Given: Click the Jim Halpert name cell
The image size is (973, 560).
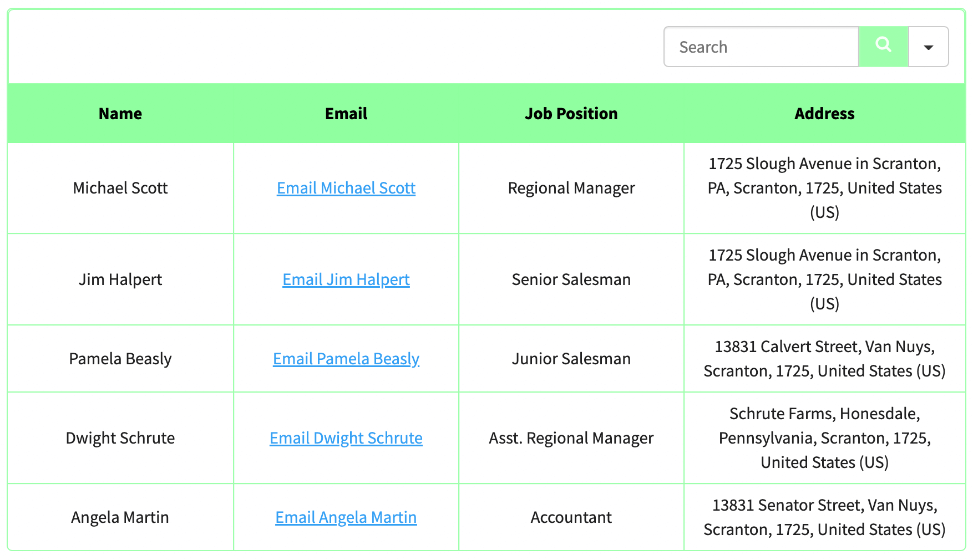Looking at the screenshot, I should (x=120, y=279).
